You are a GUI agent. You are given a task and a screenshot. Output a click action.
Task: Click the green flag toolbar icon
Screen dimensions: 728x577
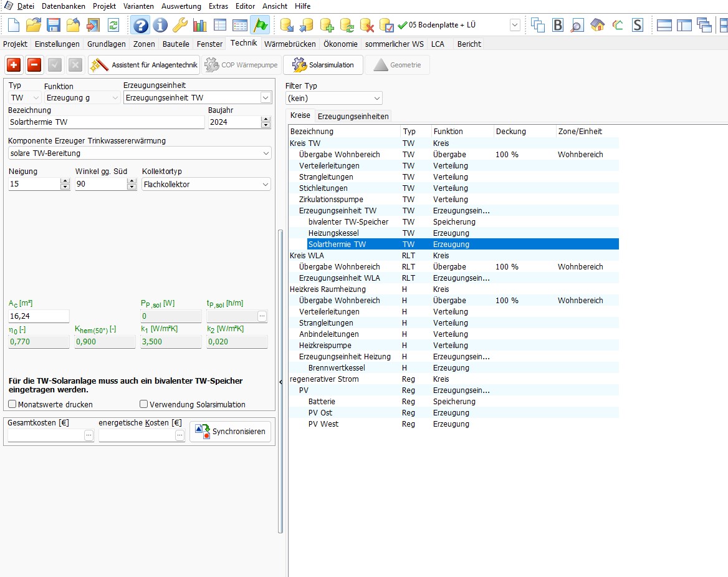point(260,25)
